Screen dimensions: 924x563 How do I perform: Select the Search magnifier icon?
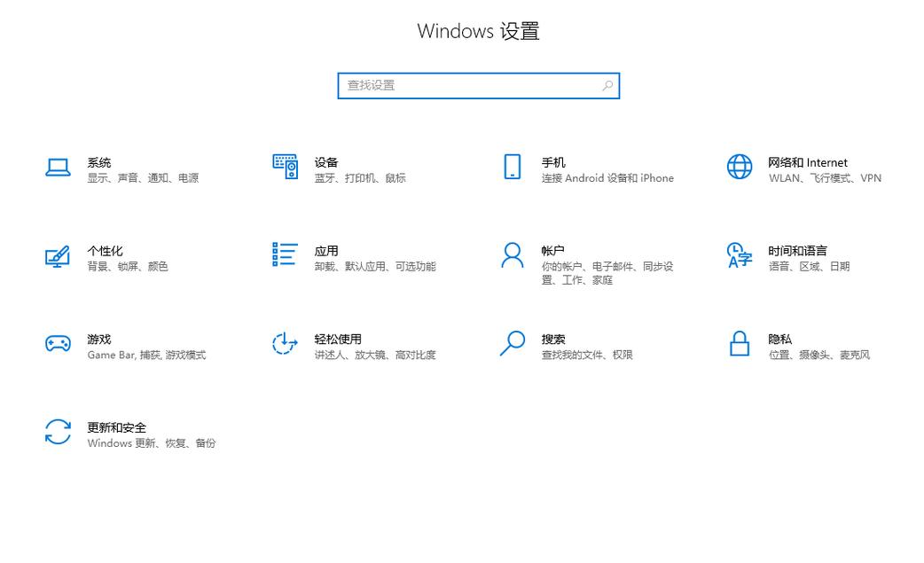click(x=512, y=344)
